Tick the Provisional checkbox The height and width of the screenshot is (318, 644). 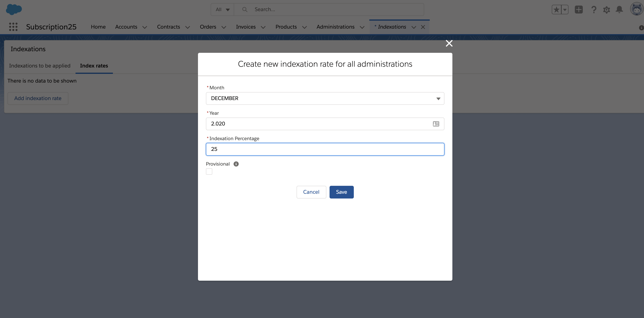click(209, 172)
